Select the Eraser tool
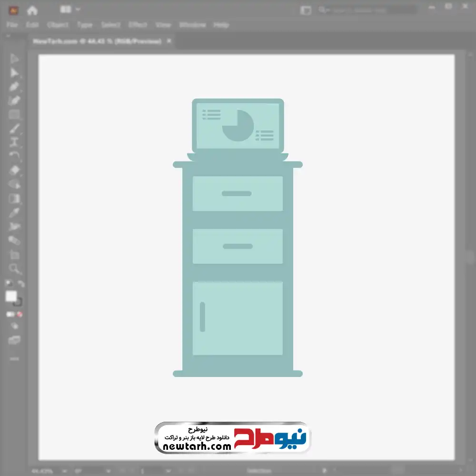This screenshot has height=476, width=476. point(14,170)
